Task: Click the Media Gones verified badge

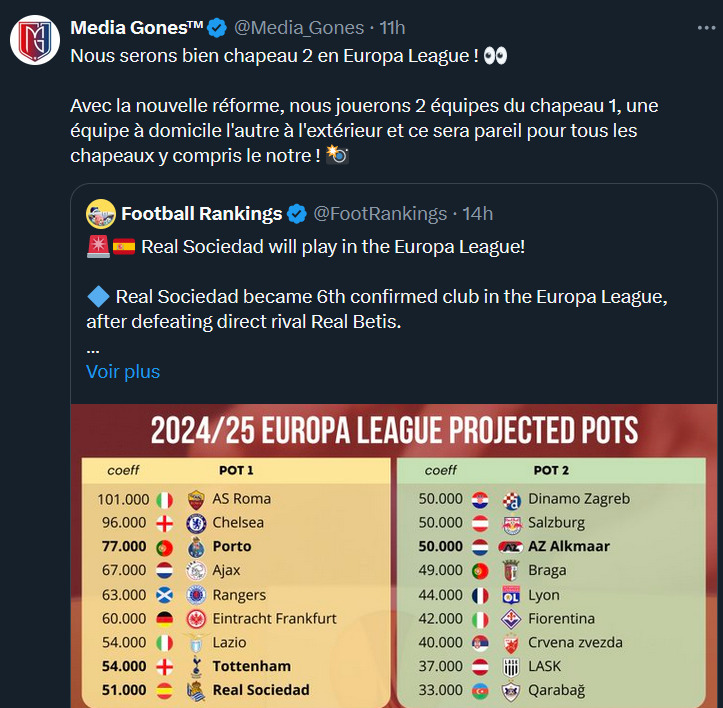Action: [216, 28]
